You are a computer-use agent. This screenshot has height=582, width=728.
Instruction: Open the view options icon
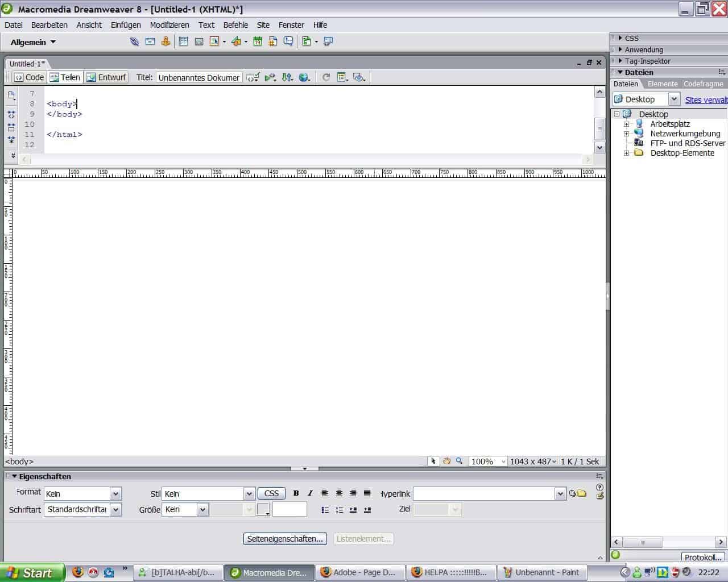click(342, 77)
